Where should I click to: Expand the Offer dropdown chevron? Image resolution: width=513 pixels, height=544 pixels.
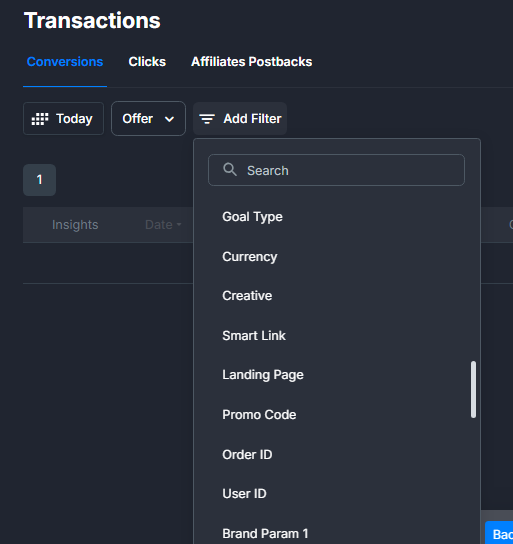click(x=169, y=119)
